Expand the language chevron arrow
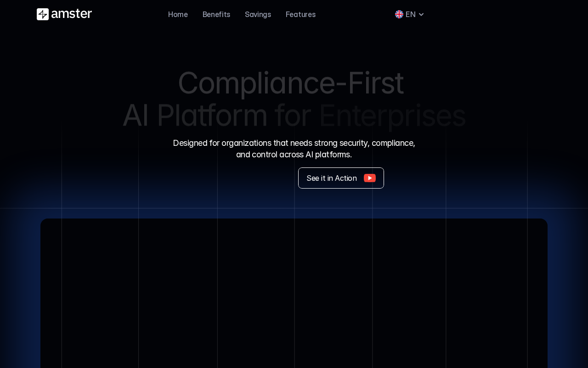Image resolution: width=588 pixels, height=368 pixels. click(x=421, y=14)
